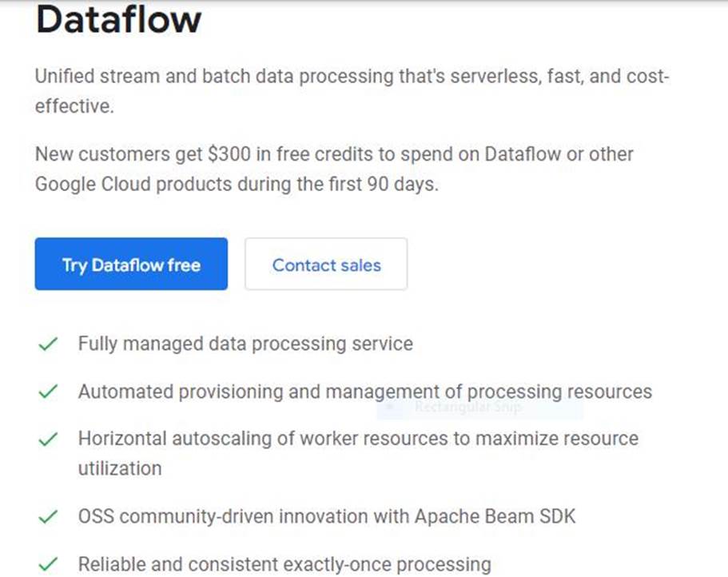This screenshot has height=577, width=728.
Task: Click checkmark next to Automated provisioning item
Action: (x=48, y=392)
